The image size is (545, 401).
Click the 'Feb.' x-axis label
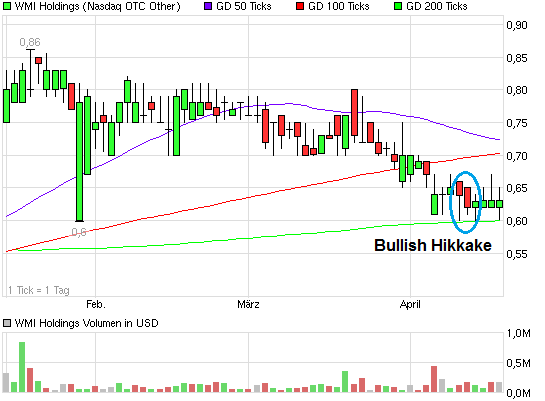(96, 304)
